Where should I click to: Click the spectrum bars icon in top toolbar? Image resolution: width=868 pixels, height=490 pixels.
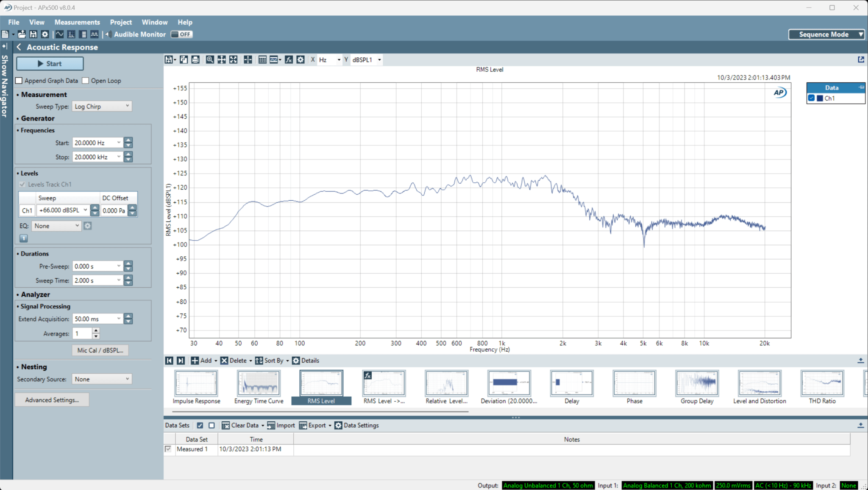click(x=71, y=34)
